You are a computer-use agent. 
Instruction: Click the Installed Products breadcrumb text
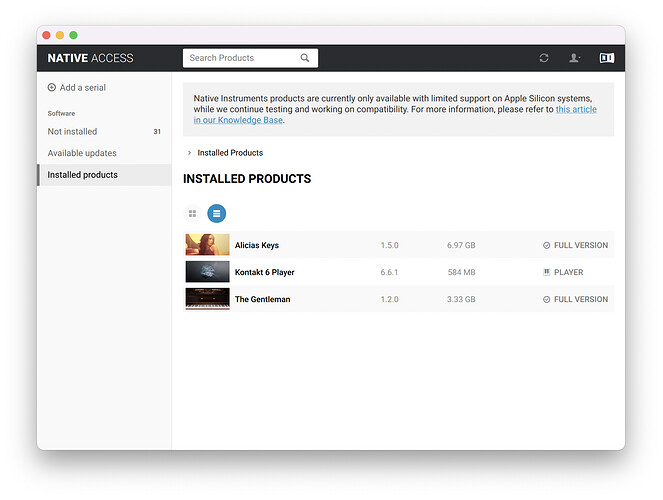pyautogui.click(x=230, y=153)
